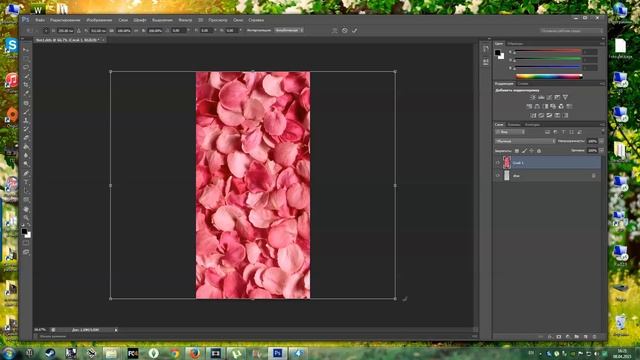The image size is (640, 360).
Task: Toggle lock transparent pixels
Action: tap(517, 151)
